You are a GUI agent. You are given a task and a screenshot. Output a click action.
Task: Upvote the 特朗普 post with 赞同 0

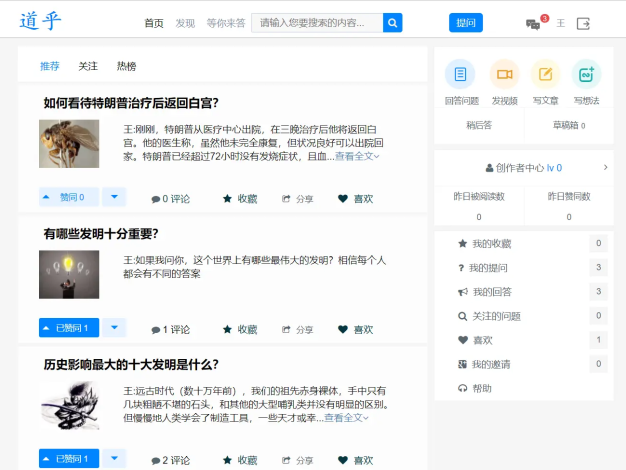69,197
